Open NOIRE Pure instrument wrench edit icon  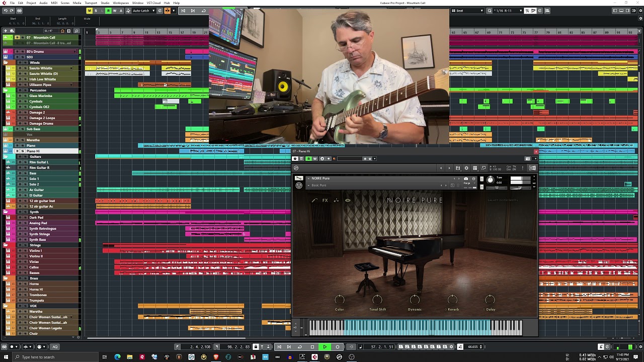click(299, 178)
